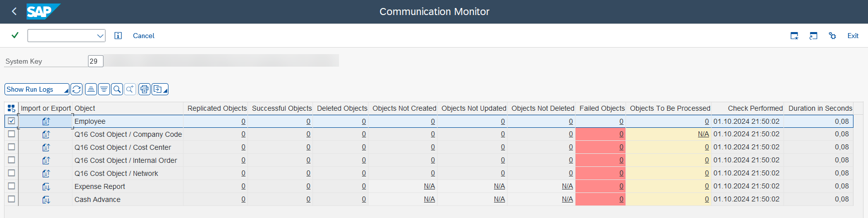Sort table in descending order

104,89
